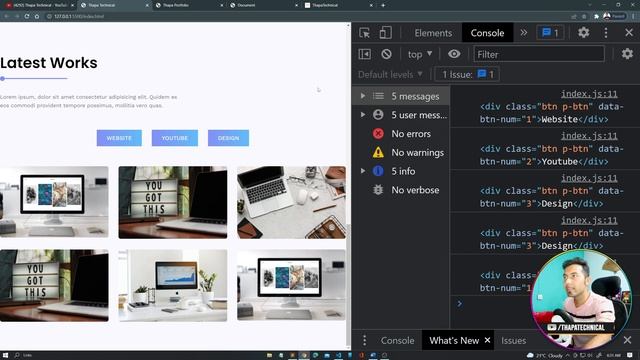Open index.js:11 link above first Design log
Viewport: 640px width, 360px height.
(589, 178)
